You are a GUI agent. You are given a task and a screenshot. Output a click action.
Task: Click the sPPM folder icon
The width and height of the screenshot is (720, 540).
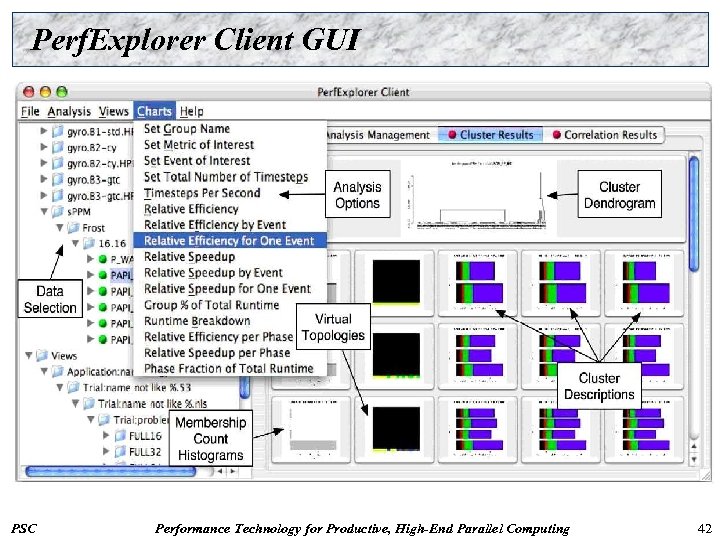[57, 211]
